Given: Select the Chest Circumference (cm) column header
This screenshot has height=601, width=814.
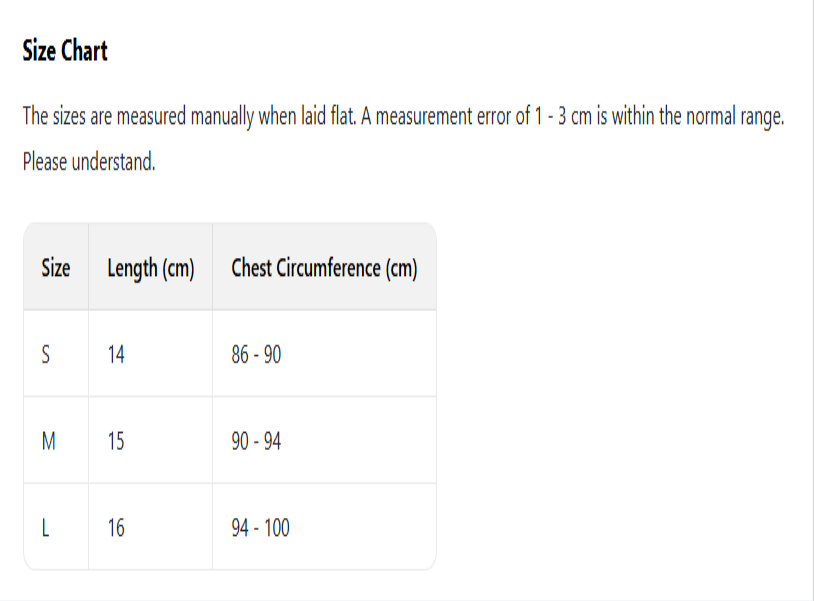Looking at the screenshot, I should [324, 268].
